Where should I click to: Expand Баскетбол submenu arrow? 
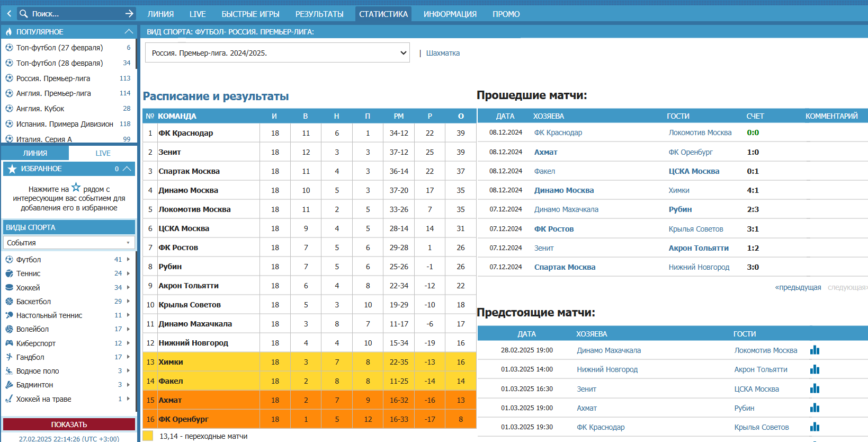(x=128, y=302)
